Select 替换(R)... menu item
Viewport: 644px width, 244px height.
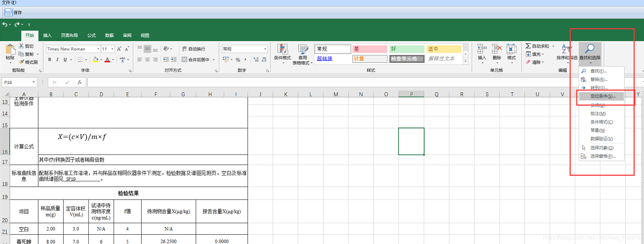602,79
